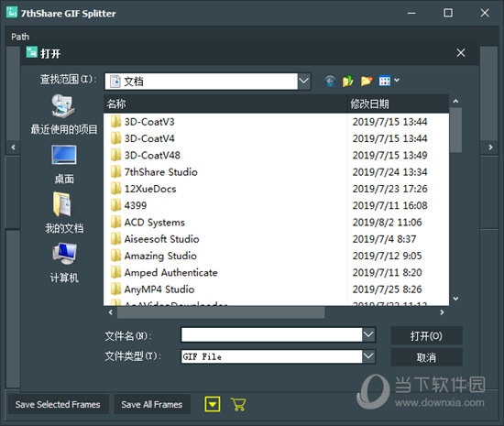The image size is (504, 426).
Task: Open the view menu icon
Action: 389,81
